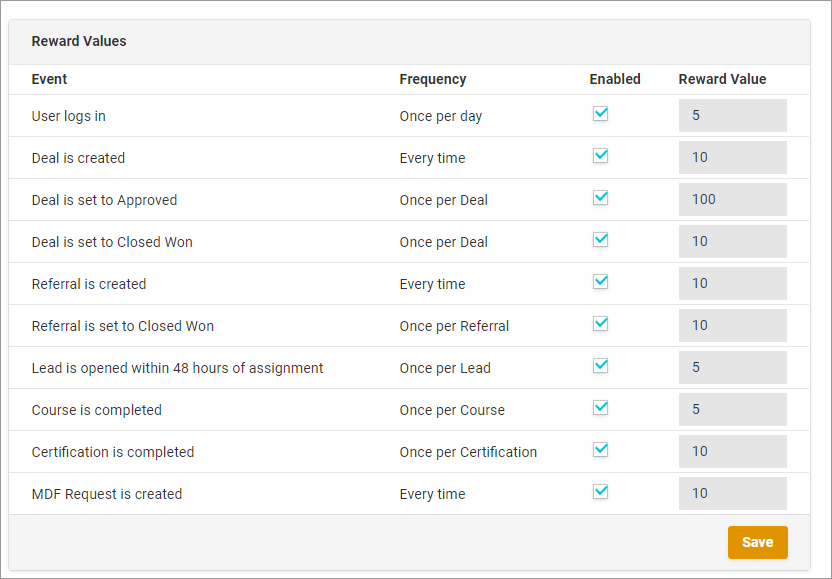Click 'Every time' frequency for MDF Request
The height and width of the screenshot is (579, 832).
432,494
